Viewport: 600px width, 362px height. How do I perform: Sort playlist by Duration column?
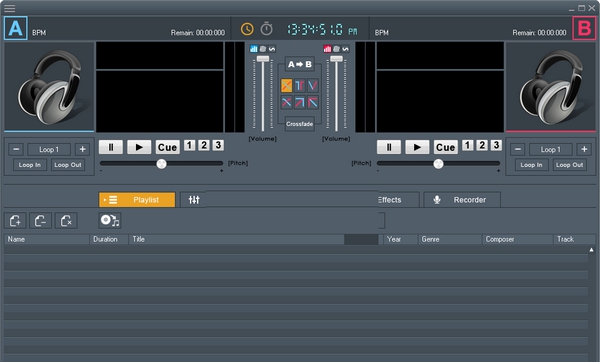click(x=109, y=240)
